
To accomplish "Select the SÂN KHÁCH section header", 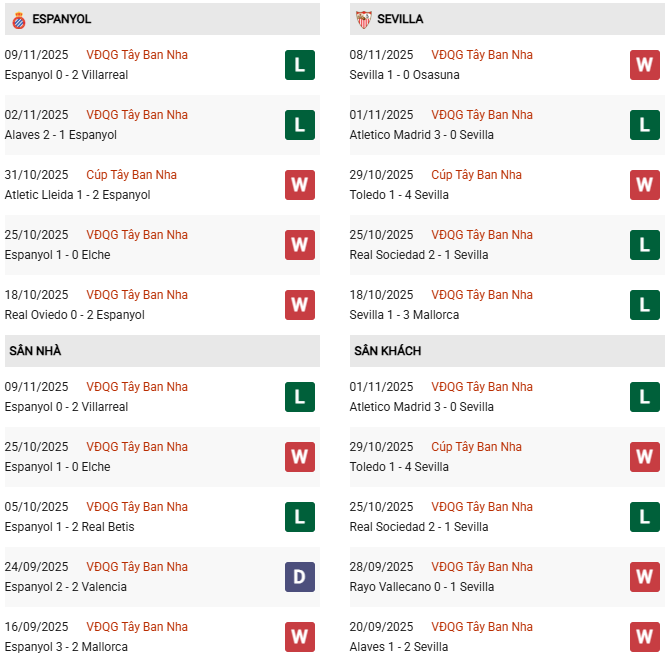I will click(387, 351).
